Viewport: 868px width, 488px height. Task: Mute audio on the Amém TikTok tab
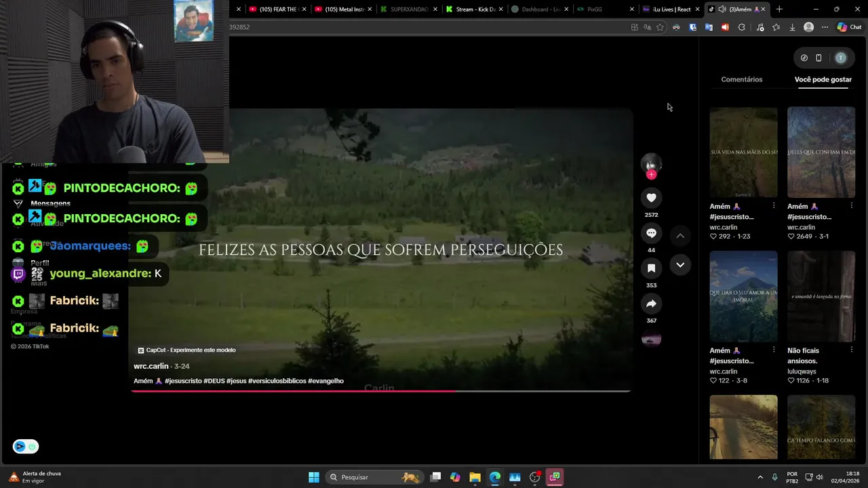(x=722, y=9)
